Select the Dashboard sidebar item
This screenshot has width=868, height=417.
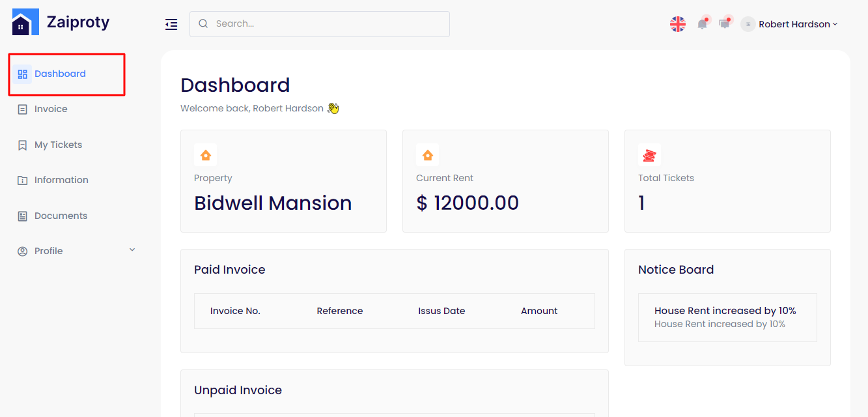point(60,74)
